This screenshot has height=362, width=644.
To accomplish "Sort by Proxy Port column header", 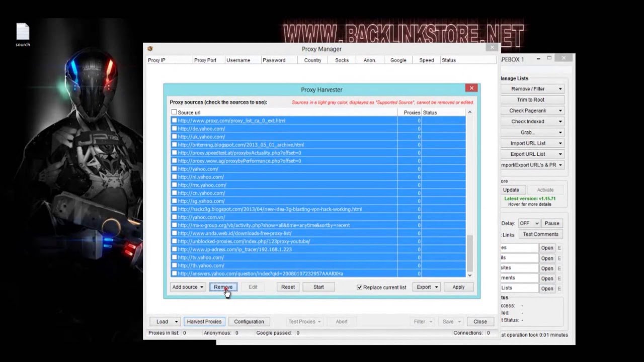I will [x=208, y=60].
